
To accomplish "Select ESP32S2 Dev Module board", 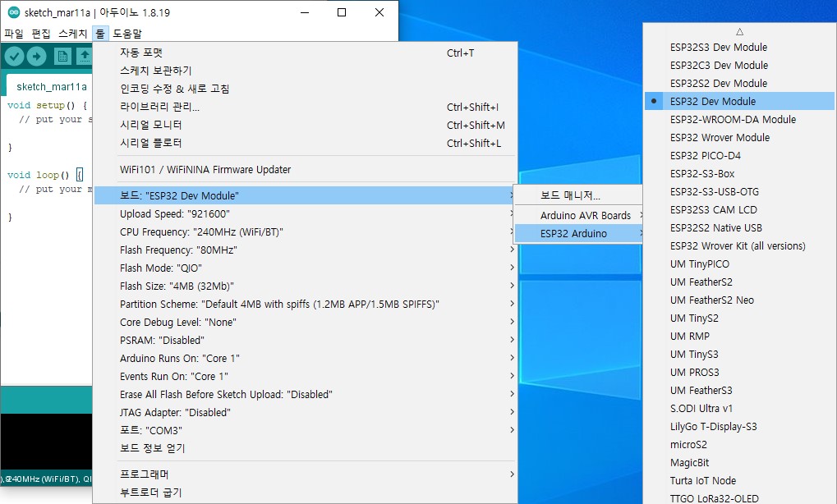I will pyautogui.click(x=739, y=84).
